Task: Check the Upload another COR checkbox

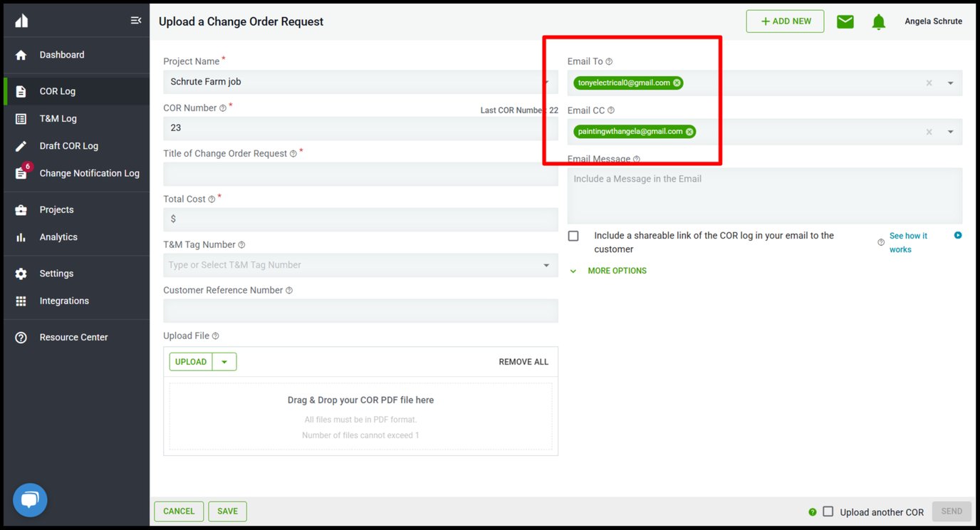Action: point(828,511)
